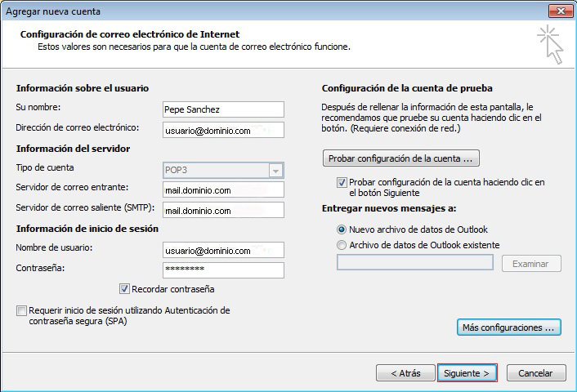577x392 pixels.
Task: Click the Dirección de correo electrónico field
Action: (223, 130)
